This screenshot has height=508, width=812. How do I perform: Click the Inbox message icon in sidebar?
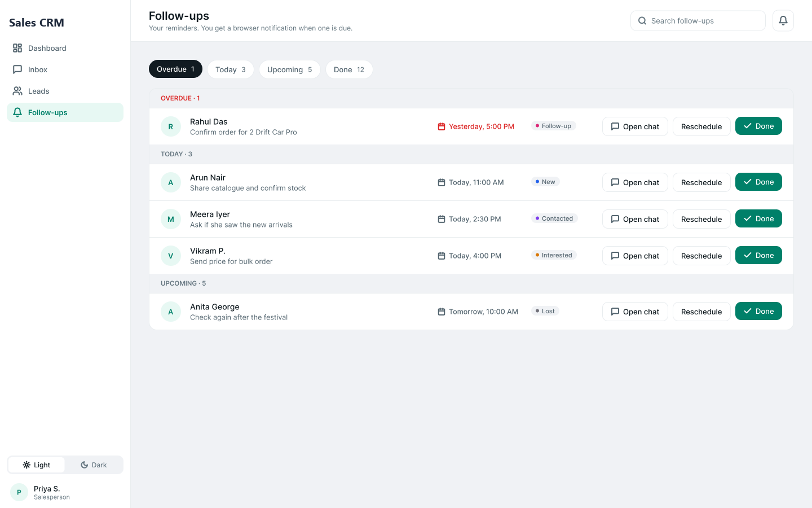[x=17, y=69]
